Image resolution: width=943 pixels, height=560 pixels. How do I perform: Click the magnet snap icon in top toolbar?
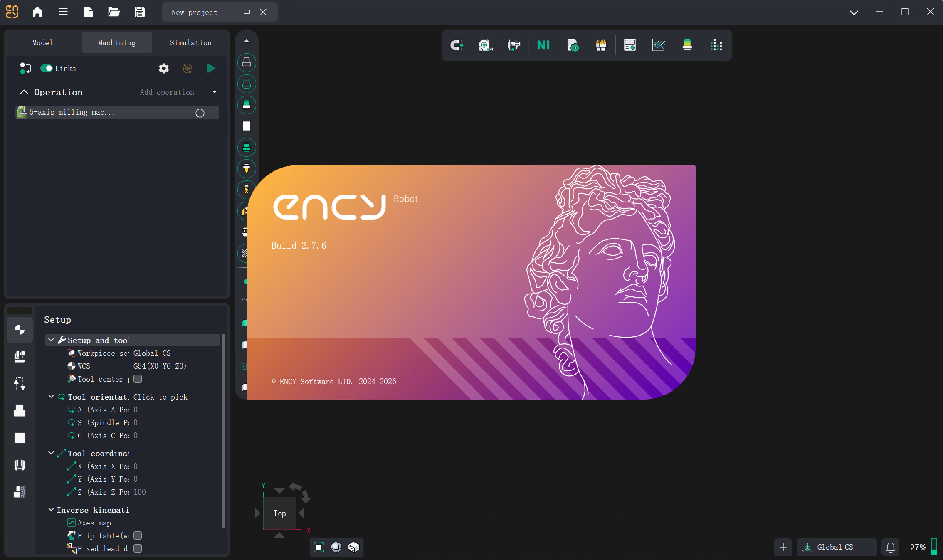457,45
